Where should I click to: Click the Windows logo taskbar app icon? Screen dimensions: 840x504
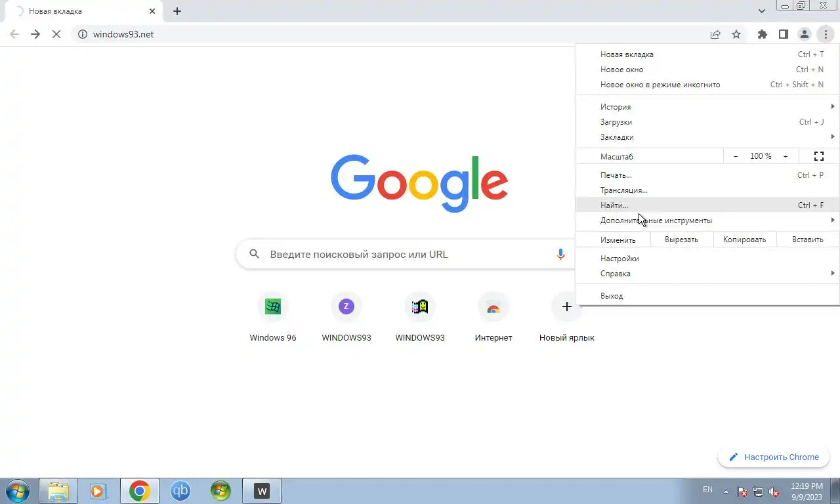pyautogui.click(x=220, y=491)
